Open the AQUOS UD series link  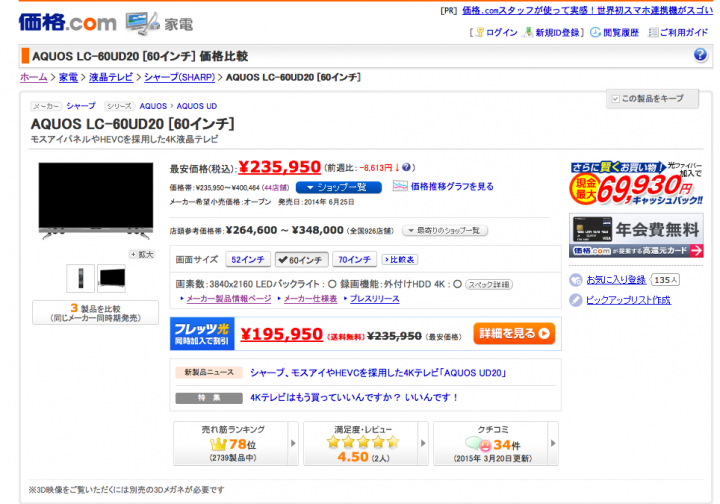pyautogui.click(x=197, y=106)
